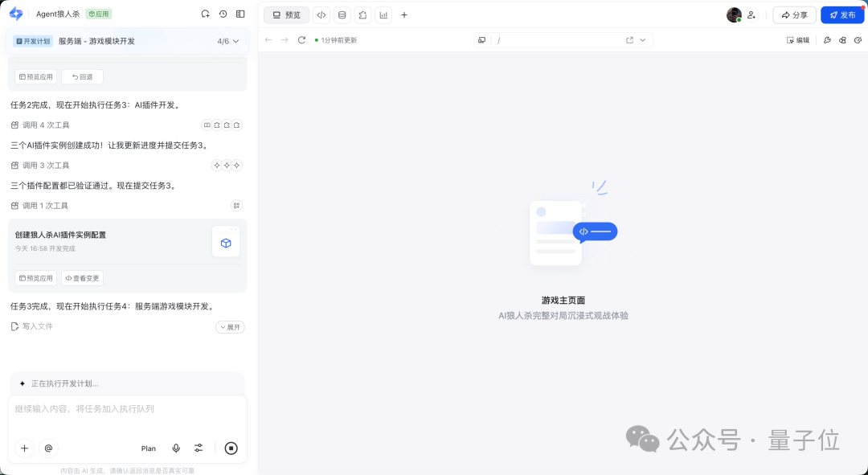Enable 编辑 visual edit mode

[x=798, y=40]
